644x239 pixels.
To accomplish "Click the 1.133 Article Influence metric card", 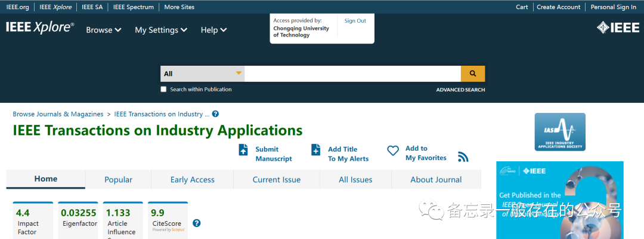I will click(x=123, y=220).
